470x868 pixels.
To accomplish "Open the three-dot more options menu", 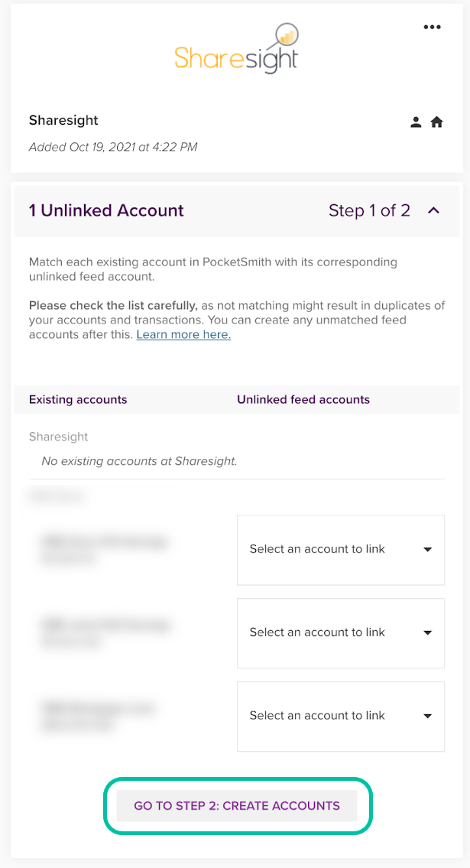I will pos(432,28).
